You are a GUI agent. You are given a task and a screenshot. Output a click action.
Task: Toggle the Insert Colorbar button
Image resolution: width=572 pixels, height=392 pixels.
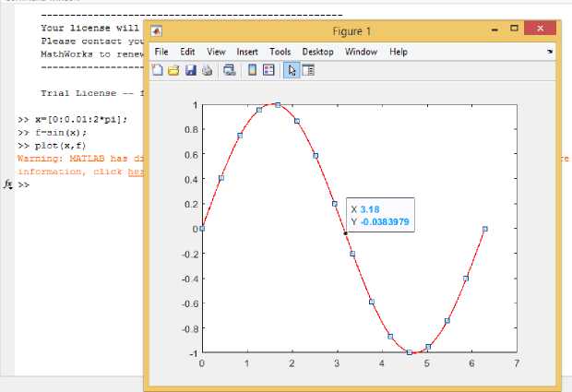(x=252, y=70)
